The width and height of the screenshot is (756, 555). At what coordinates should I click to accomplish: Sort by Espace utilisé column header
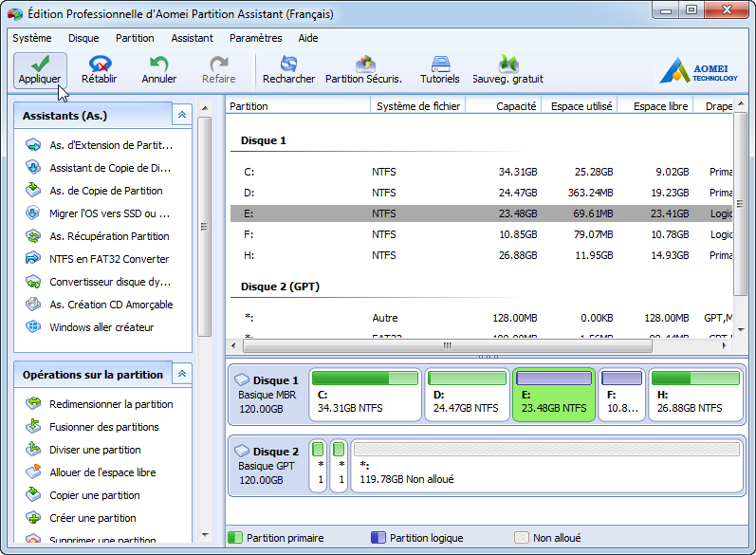[581, 106]
